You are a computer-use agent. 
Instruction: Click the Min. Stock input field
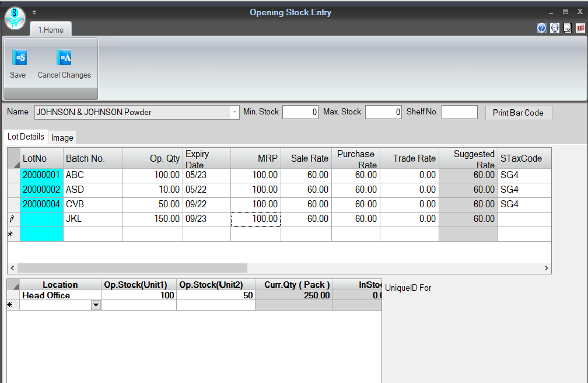(x=300, y=112)
